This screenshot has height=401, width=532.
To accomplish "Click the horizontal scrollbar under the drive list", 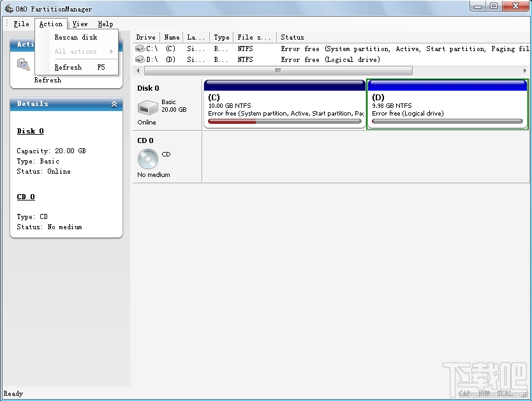I will [274, 70].
